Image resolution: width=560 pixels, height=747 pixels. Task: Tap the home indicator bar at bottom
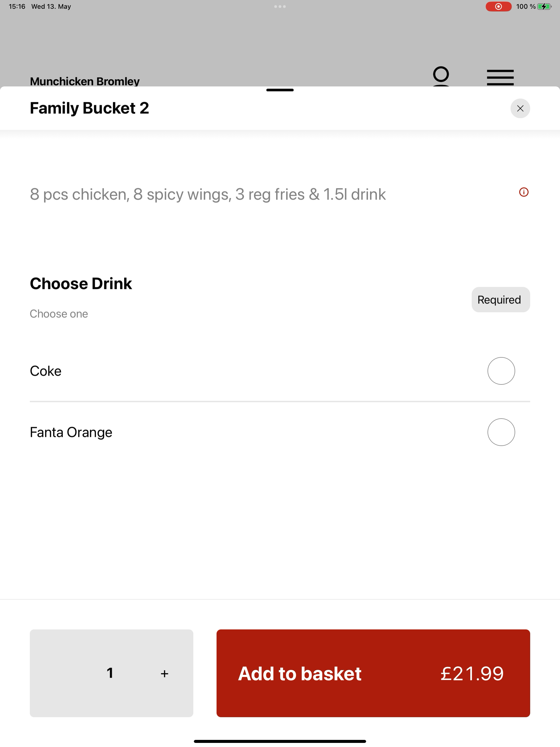click(280, 741)
